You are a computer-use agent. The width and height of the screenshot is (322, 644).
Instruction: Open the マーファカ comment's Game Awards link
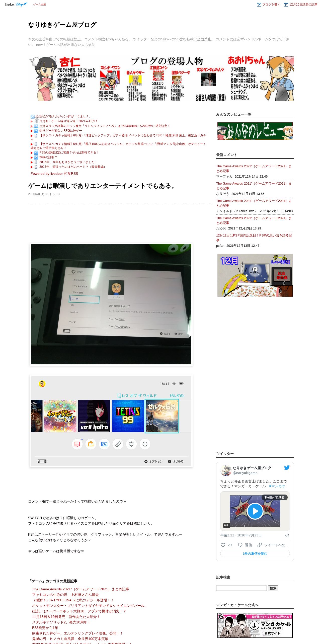(x=254, y=169)
